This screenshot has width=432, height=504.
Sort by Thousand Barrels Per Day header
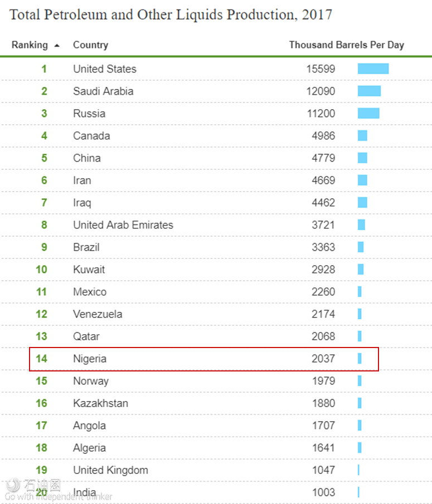pos(347,45)
